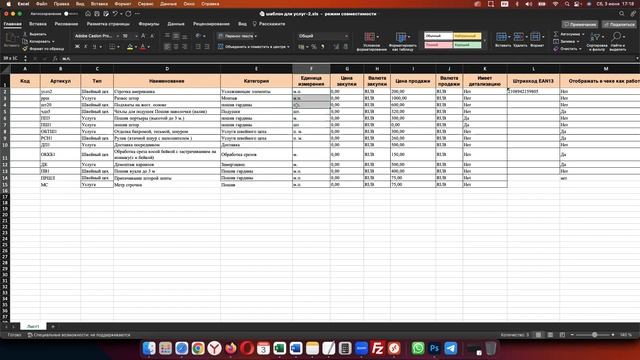Image resolution: width=640 pixels, height=360 pixels.
Task: Adjust the zoom slider in status bar
Action: [595, 335]
